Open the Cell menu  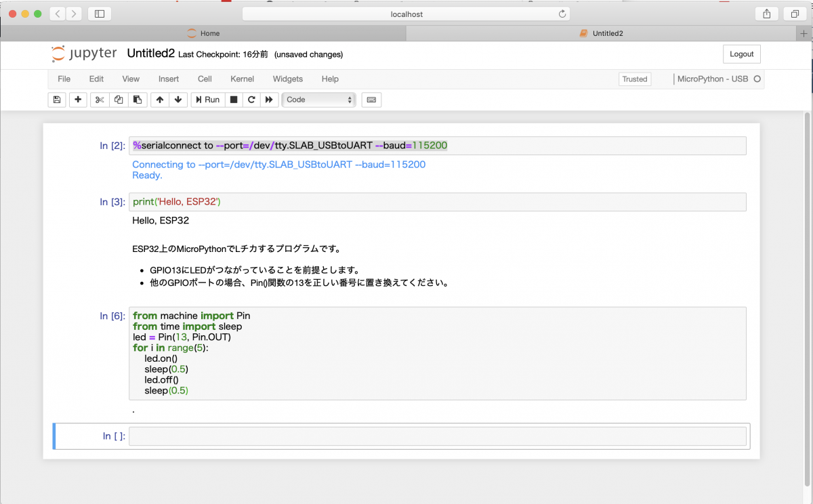[204, 79]
